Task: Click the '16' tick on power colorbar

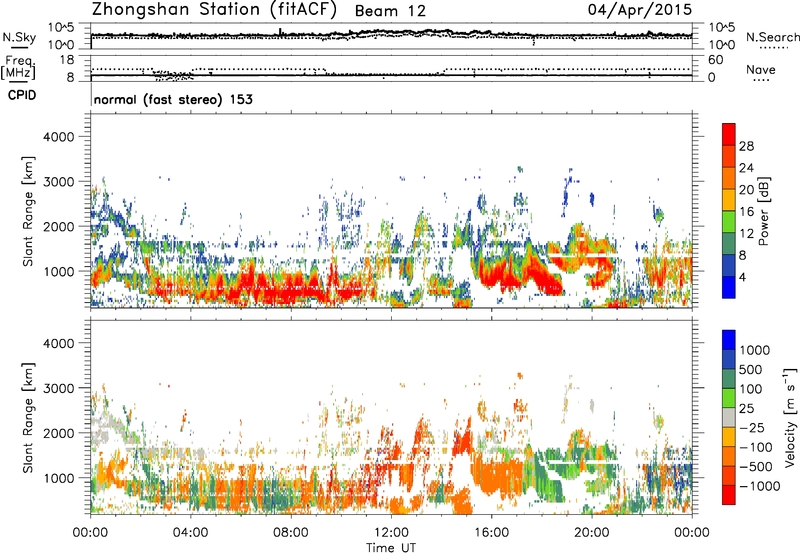Action: tap(746, 212)
